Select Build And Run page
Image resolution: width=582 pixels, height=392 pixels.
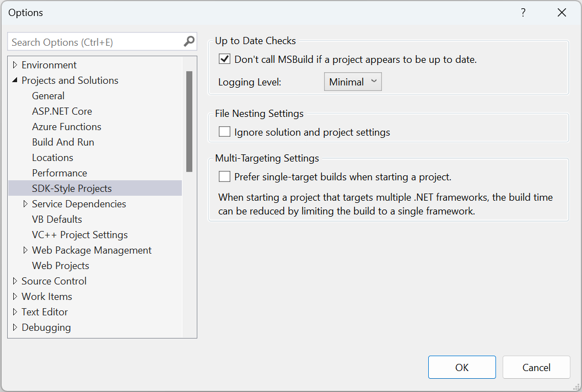click(63, 142)
